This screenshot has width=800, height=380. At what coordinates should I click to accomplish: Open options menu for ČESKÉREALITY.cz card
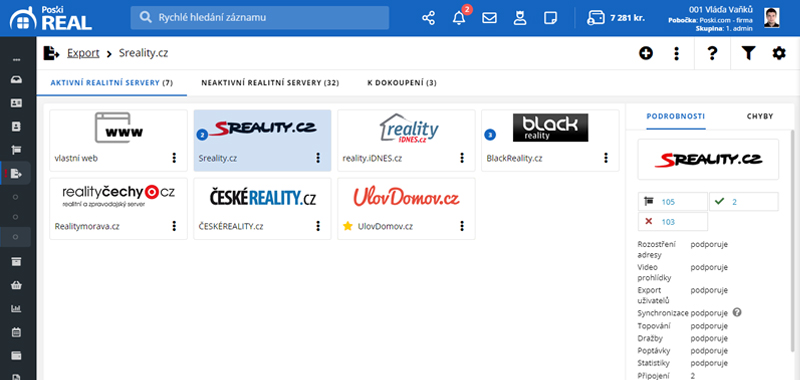[318, 226]
